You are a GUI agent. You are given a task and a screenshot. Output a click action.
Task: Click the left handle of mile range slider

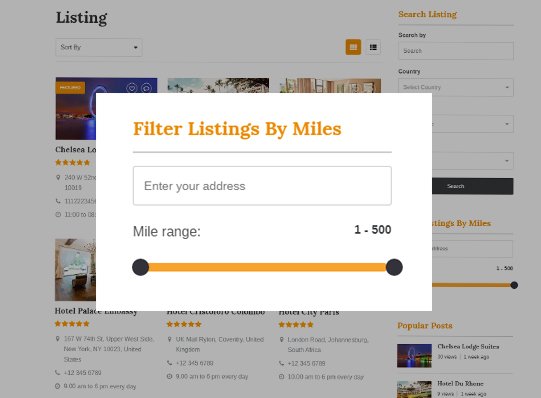pos(140,267)
